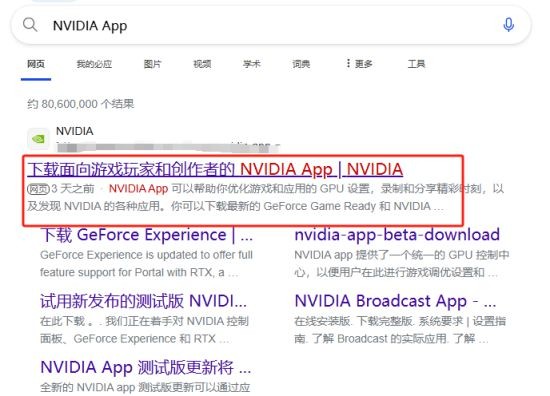The image size is (550, 396).
Task: Open the 下载 GeForce Experience sublink
Action: (147, 235)
